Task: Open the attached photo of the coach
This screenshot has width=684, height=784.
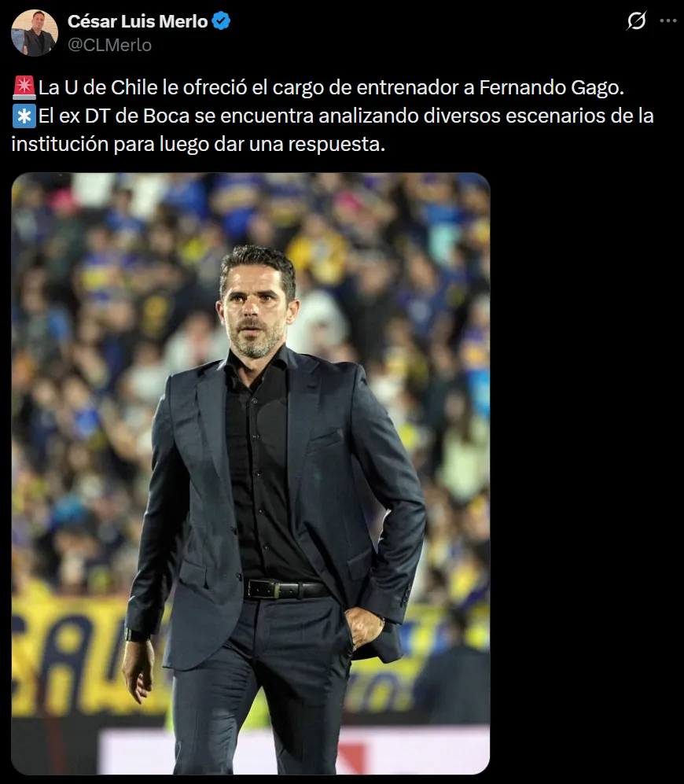Action: point(251,473)
